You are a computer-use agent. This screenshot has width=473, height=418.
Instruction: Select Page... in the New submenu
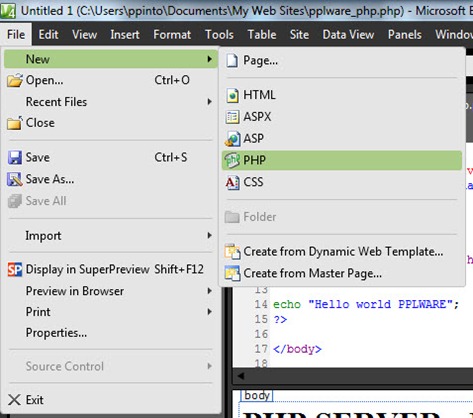342,61
